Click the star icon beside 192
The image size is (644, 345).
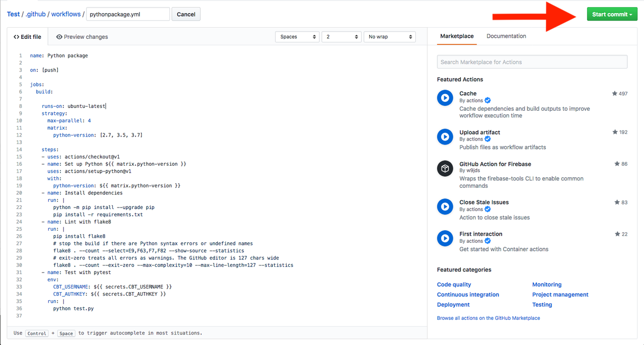pos(615,132)
